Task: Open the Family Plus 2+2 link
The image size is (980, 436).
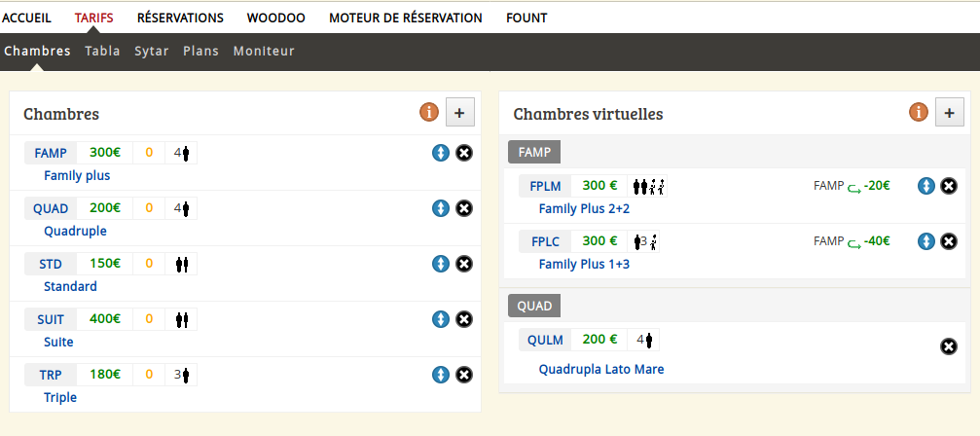Action: (x=584, y=209)
